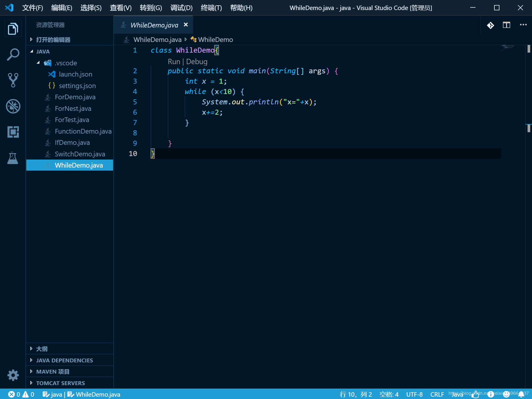Open Source Control view icon
The height and width of the screenshot is (399, 532).
(x=13, y=80)
